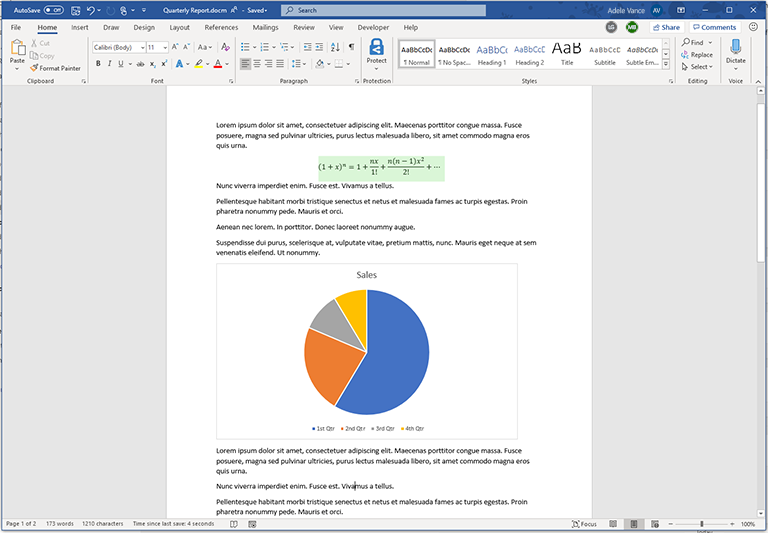Image resolution: width=768 pixels, height=533 pixels.
Task: Click the vertical scrollbar thumb
Action: click(761, 181)
